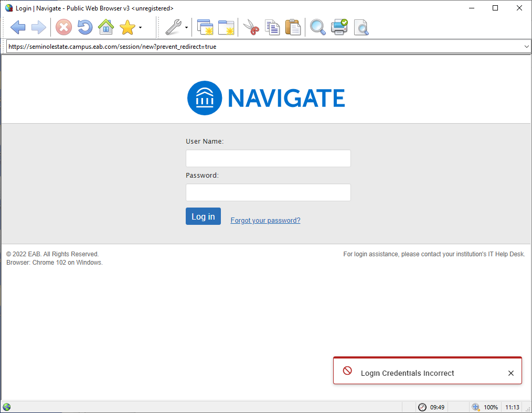
Task: Expand the wrench Tools dropdown arrow
Action: point(186,28)
